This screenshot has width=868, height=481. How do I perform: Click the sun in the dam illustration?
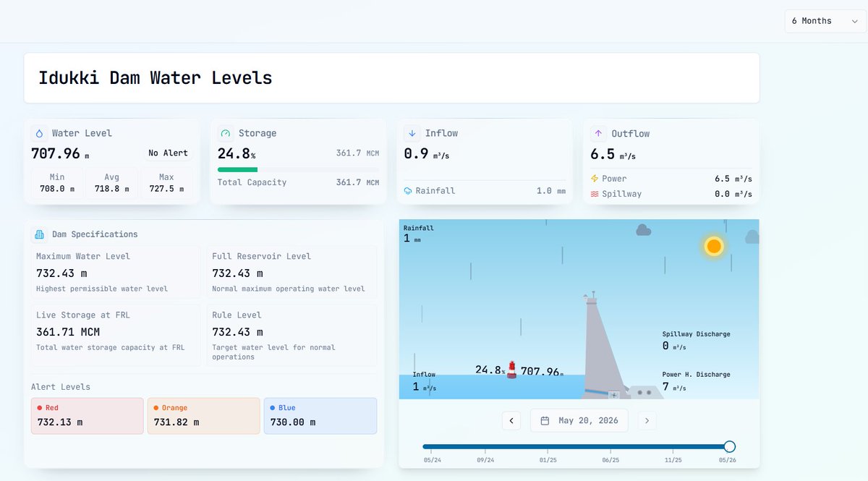714,246
